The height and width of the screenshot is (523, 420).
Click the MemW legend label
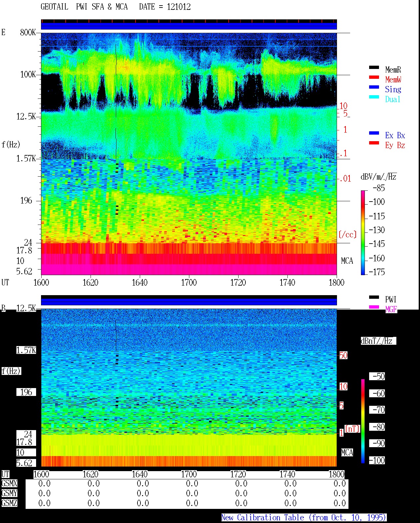tap(393, 79)
